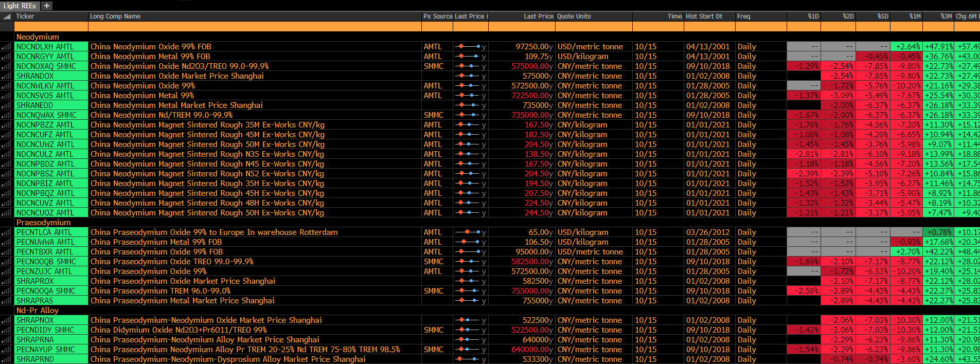Click the price range sparkline in the NDCNDLXH row

click(468, 47)
